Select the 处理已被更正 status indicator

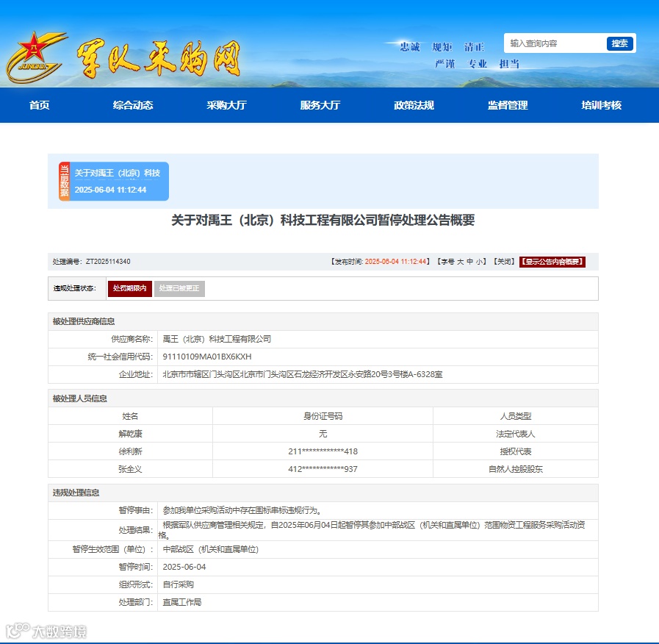[181, 288]
